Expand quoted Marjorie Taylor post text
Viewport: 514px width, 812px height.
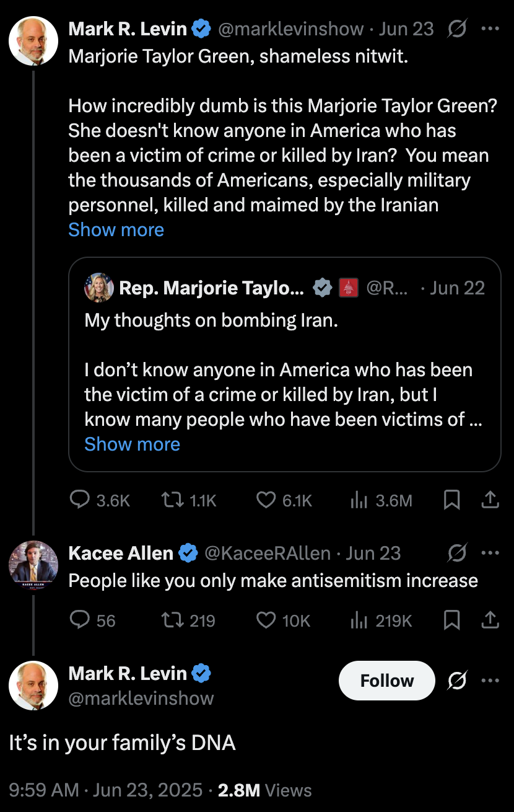pyautogui.click(x=132, y=444)
